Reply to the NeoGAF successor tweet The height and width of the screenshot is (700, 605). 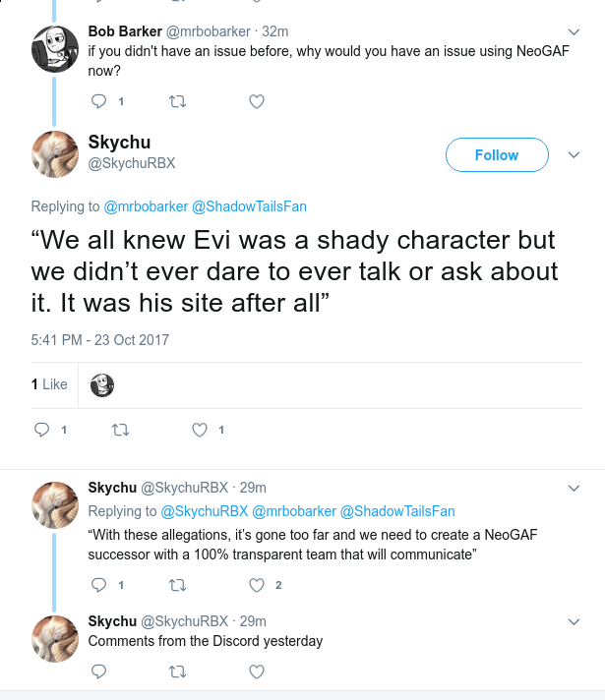click(x=98, y=585)
